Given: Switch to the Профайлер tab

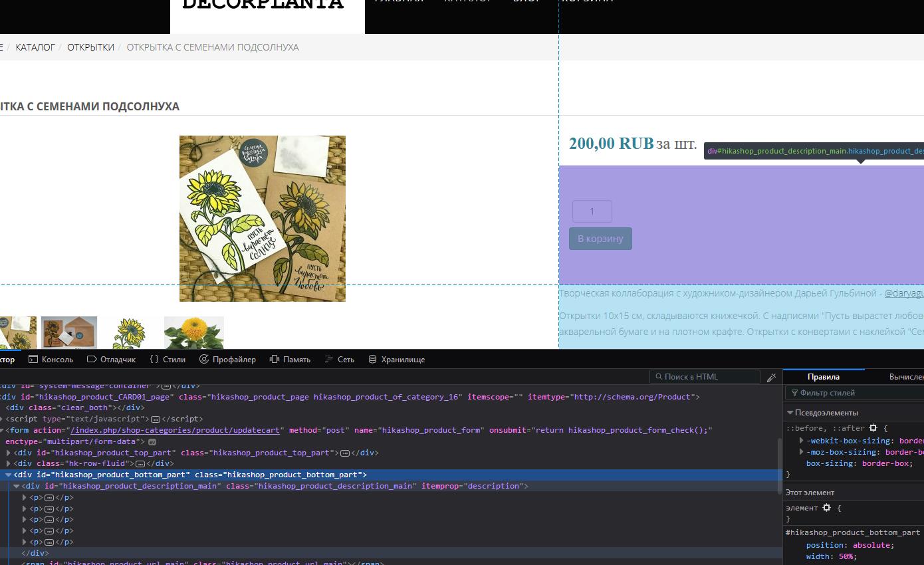Looking at the screenshot, I should coord(227,360).
